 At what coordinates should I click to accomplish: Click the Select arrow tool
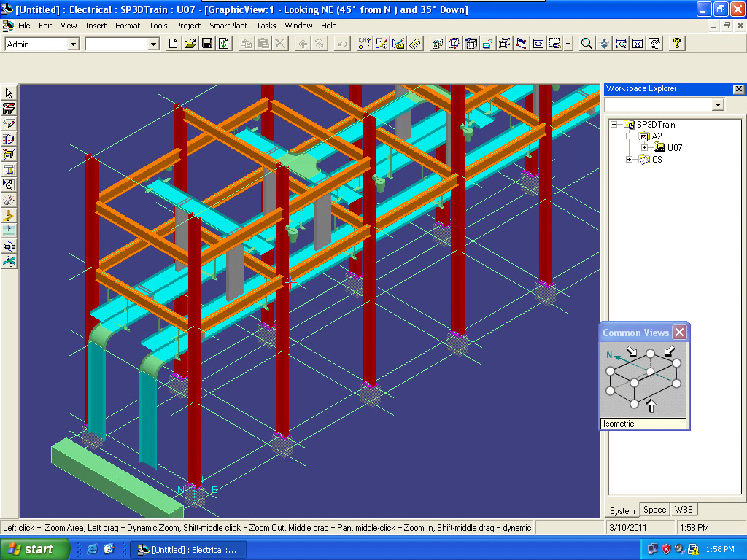(x=9, y=93)
